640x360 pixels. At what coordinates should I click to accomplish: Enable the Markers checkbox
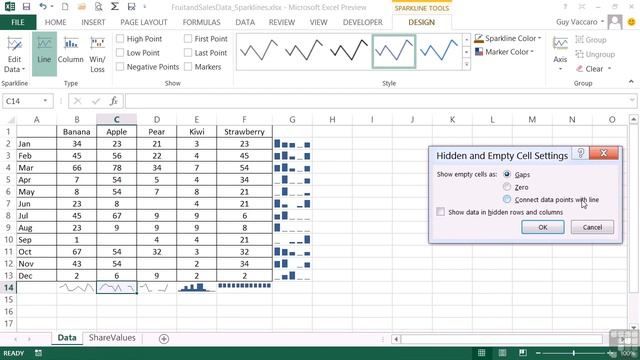click(188, 67)
